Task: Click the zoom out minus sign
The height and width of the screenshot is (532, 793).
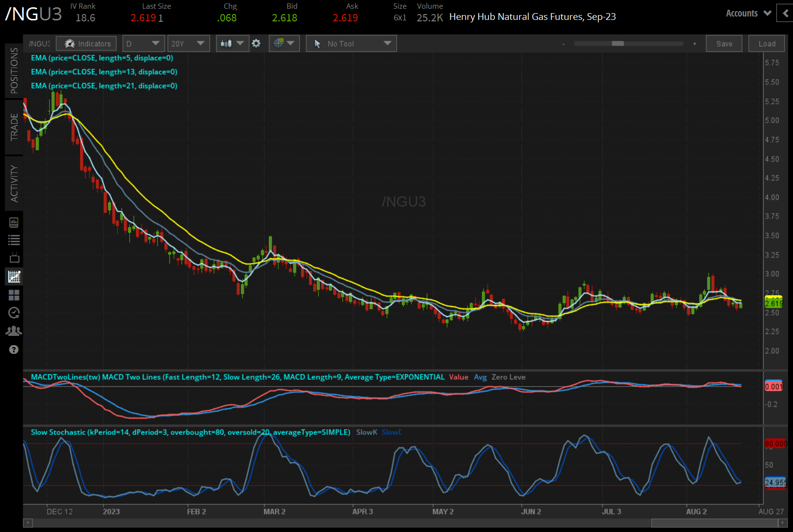Action: click(563, 44)
